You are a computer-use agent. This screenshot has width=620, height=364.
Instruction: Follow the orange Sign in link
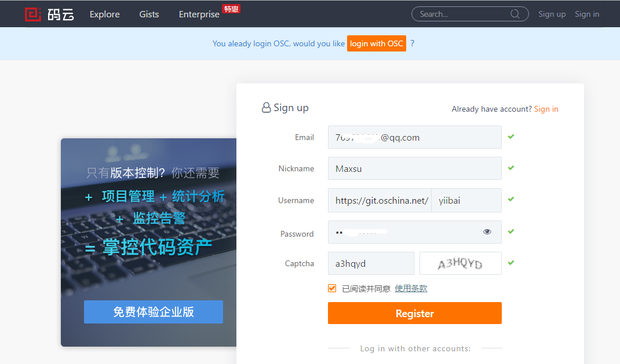click(546, 109)
